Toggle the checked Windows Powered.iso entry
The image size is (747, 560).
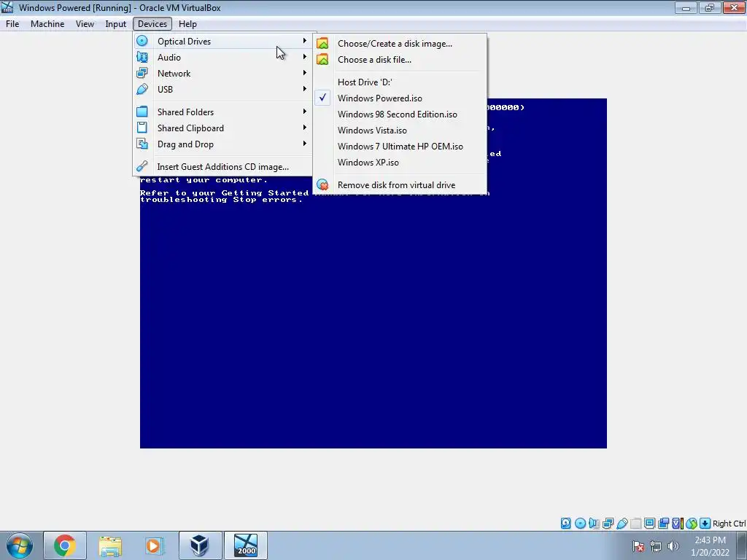[x=400, y=98]
